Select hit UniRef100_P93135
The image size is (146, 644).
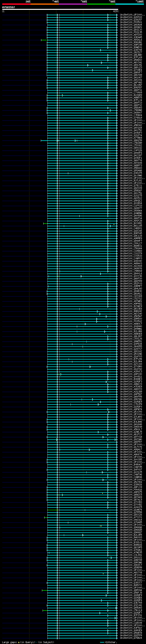131,32
